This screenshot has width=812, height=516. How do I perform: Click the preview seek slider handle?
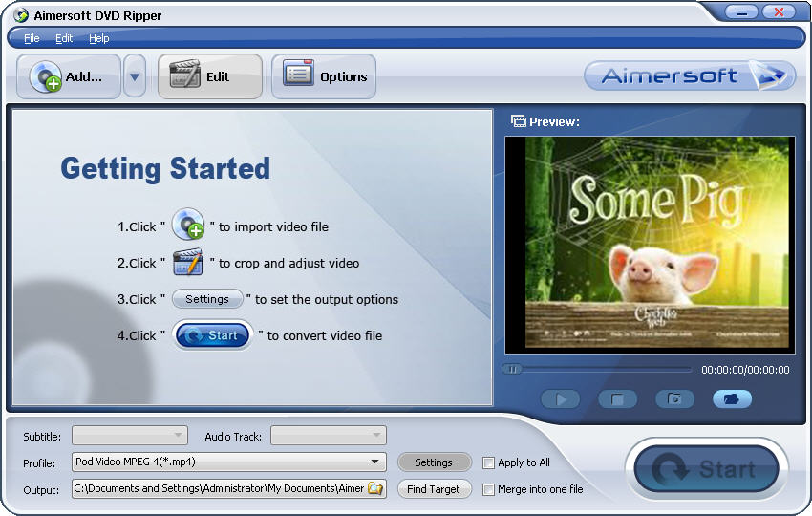click(x=512, y=370)
